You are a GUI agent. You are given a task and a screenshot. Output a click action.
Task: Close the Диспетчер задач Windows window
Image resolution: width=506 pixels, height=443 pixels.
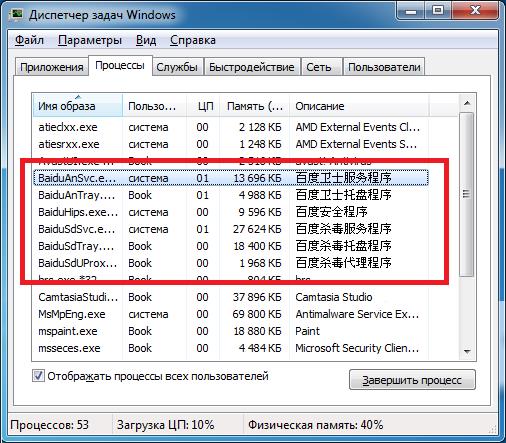pos(475,11)
